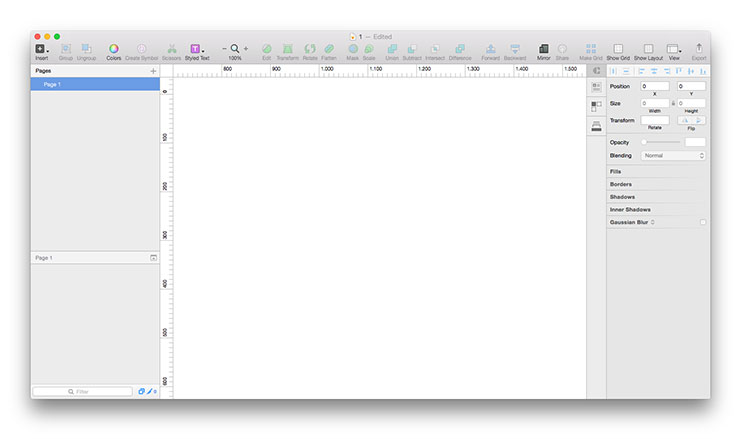Screen dimensions: 744x439
Task: Apply the Union boolean operation
Action: 392,49
